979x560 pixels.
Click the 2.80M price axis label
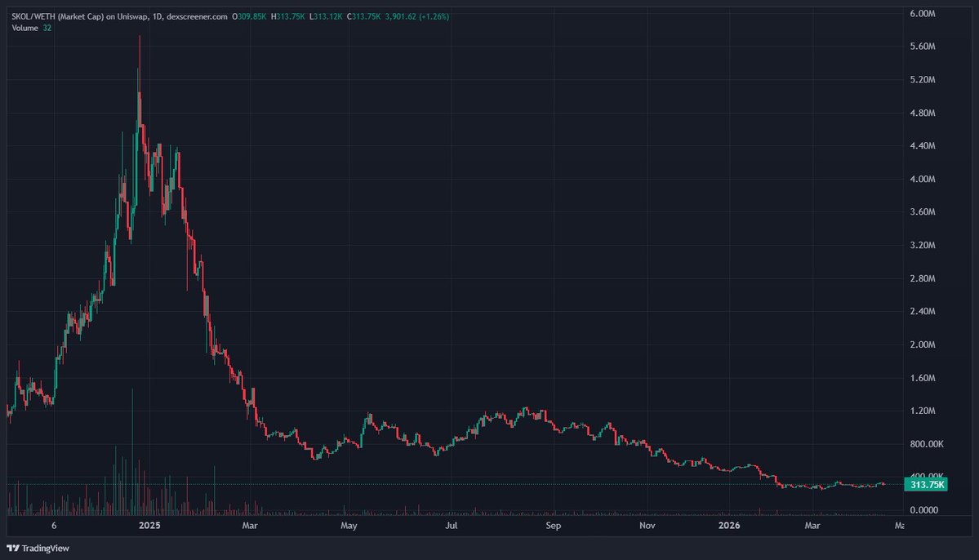922,278
